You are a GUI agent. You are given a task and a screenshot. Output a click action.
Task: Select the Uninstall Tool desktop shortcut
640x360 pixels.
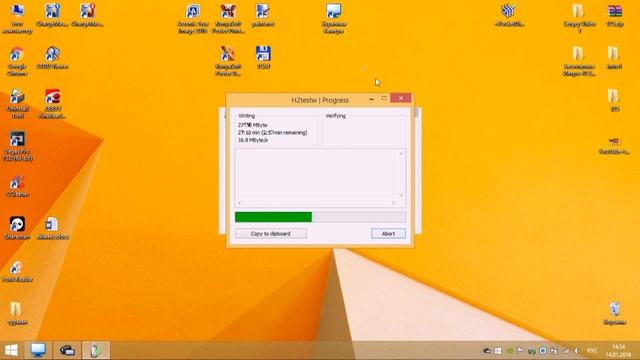click(17, 104)
